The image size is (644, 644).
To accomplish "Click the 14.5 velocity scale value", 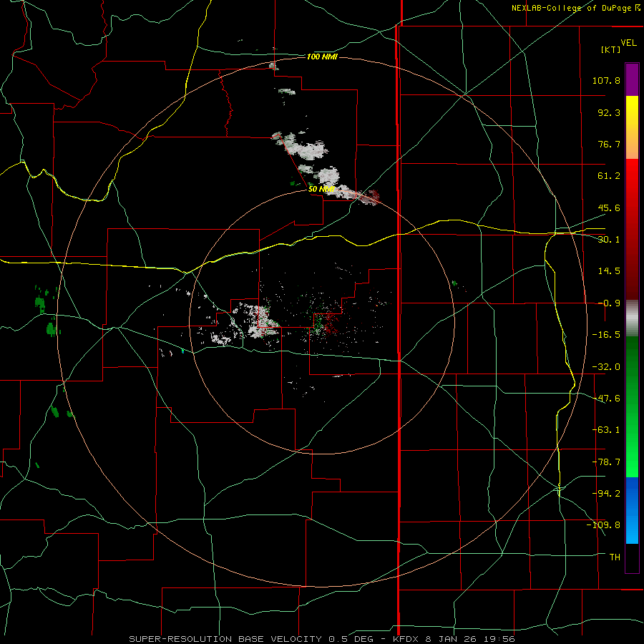I will pyautogui.click(x=609, y=271).
